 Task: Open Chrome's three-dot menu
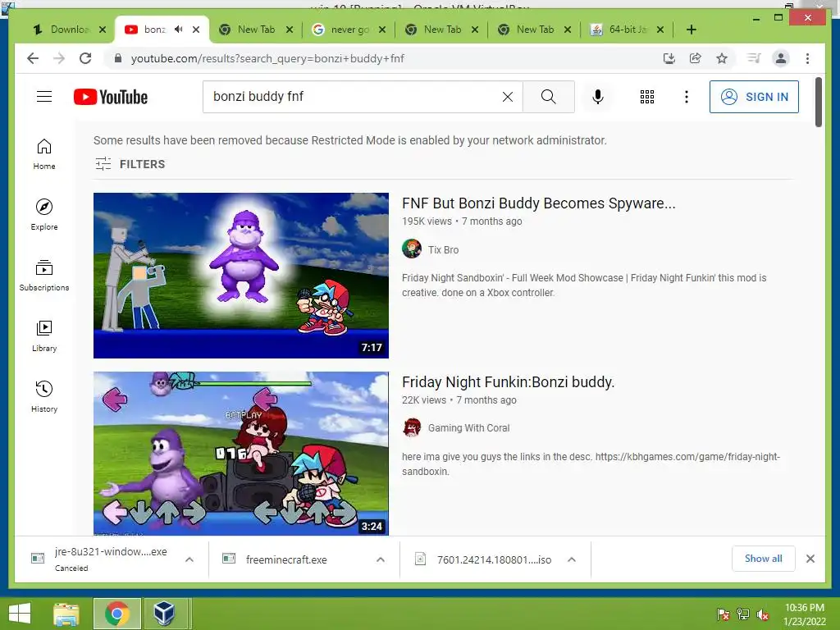click(x=807, y=58)
